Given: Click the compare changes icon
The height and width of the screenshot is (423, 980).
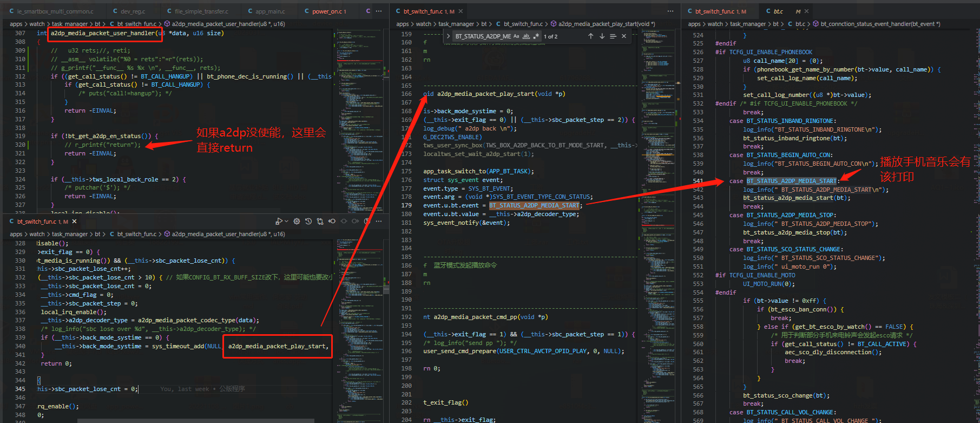Looking at the screenshot, I should pyautogui.click(x=320, y=222).
